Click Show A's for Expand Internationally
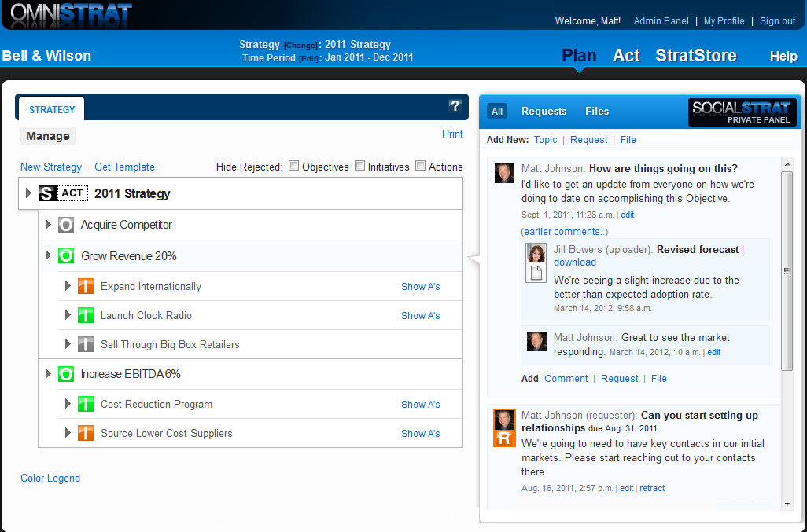The height and width of the screenshot is (532, 807). pos(421,286)
